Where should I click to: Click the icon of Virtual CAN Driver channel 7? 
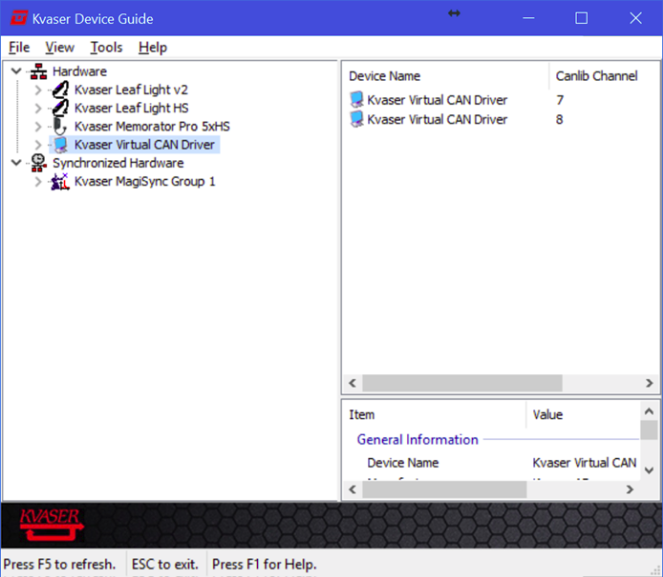tap(356, 100)
